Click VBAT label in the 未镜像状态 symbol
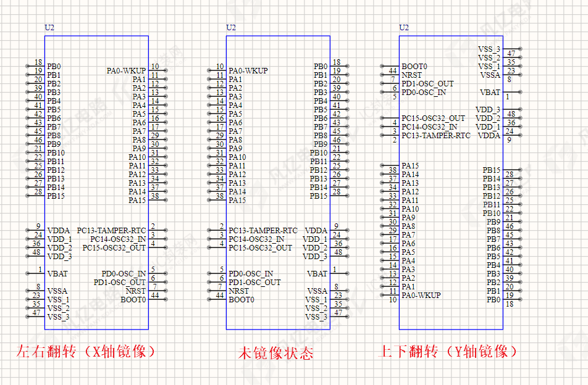The height and width of the screenshot is (385, 588). point(317,274)
